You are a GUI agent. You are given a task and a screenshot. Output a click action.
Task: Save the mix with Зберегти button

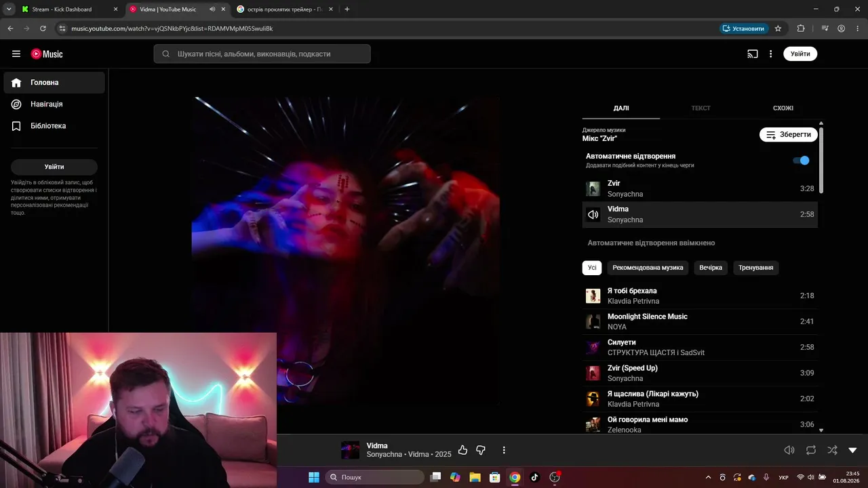pos(789,135)
